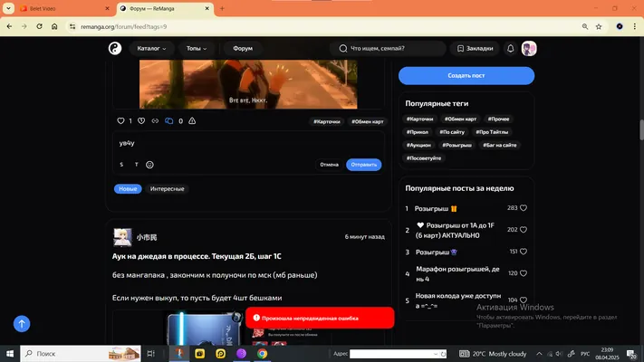Viewport: 644px width, 362px height.
Task: Copy the post link icon
Action: click(x=155, y=121)
